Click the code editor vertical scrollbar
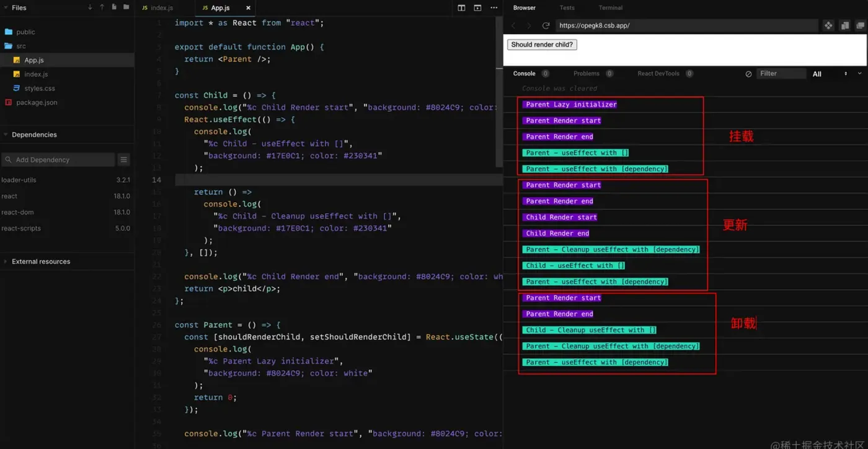Screen dimensions: 868x449 [x=500, y=93]
